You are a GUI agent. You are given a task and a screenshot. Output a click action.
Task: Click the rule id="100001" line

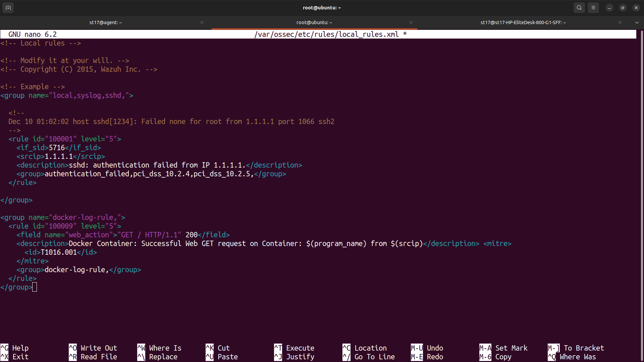(x=65, y=139)
